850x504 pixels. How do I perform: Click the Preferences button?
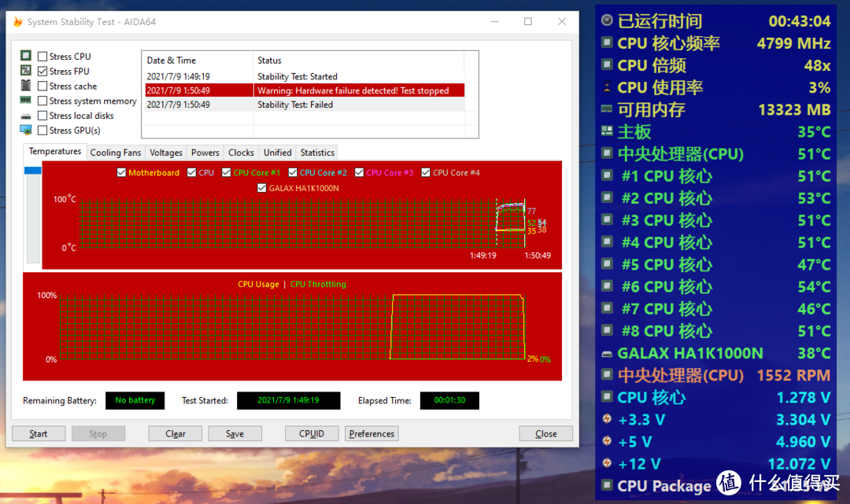coord(371,433)
